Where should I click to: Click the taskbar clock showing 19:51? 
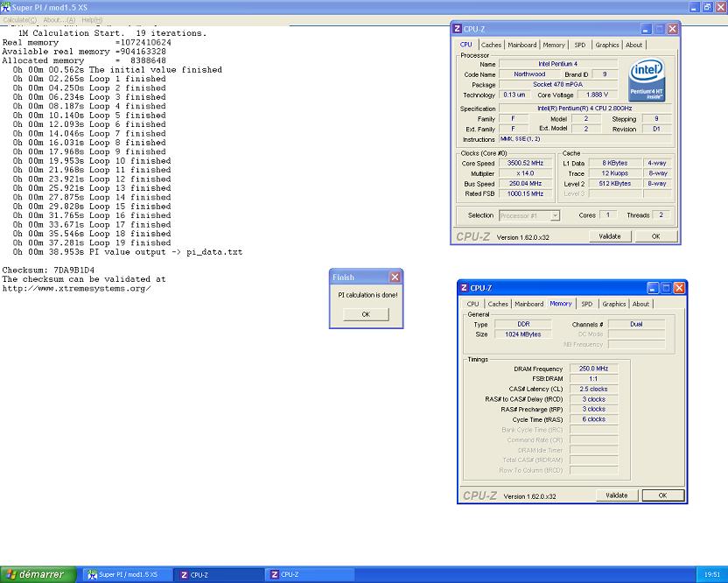711,574
